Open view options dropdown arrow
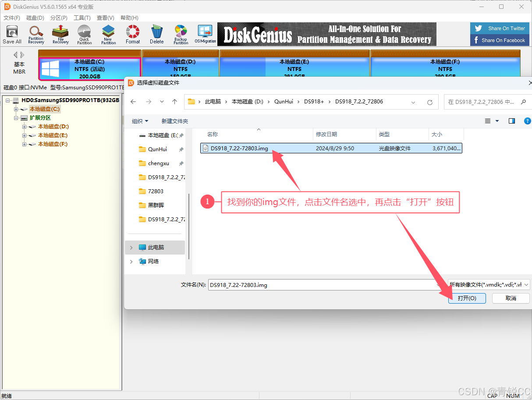532x400 pixels. [x=497, y=121]
